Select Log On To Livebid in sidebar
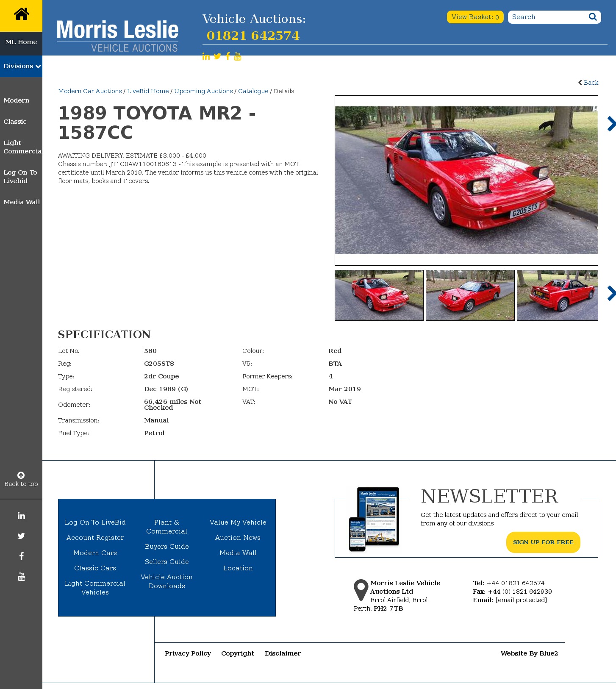The image size is (616, 689). (20, 177)
